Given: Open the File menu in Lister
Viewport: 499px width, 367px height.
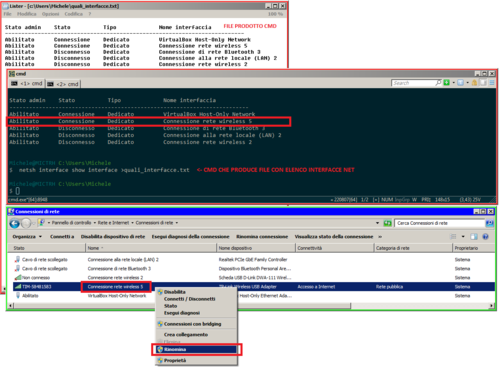Looking at the screenshot, I should 7,14.
